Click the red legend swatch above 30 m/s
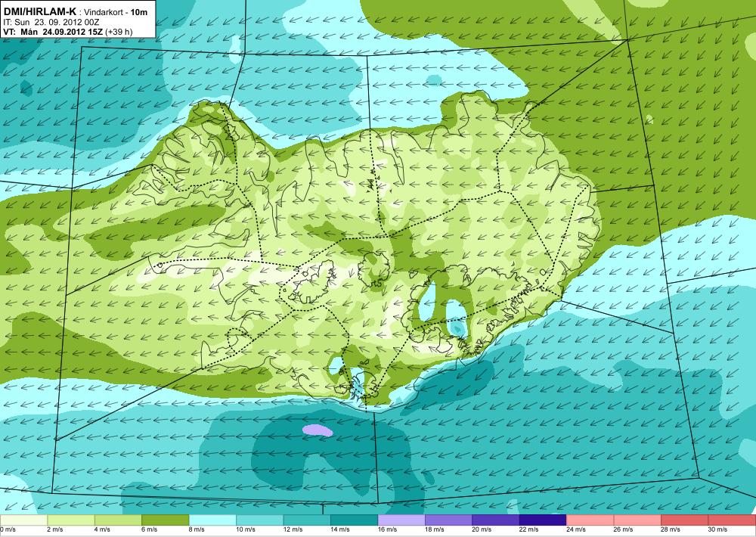This screenshot has width=756, height=537. (733, 520)
